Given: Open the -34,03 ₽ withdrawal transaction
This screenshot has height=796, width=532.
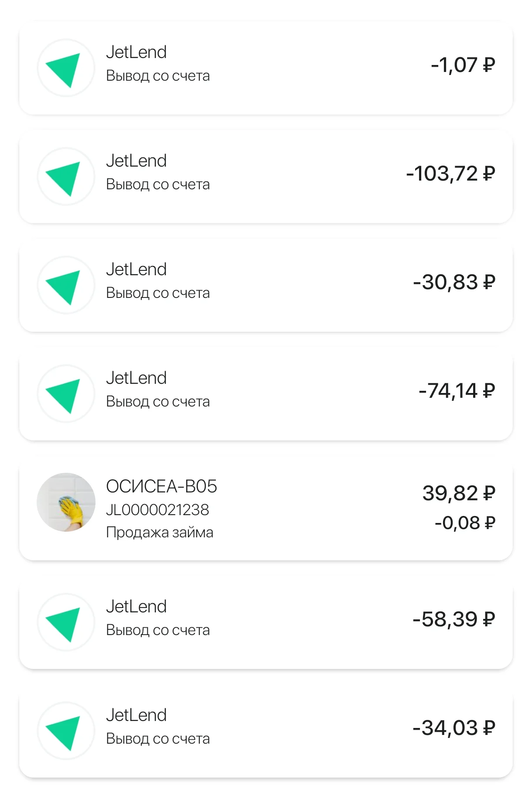Looking at the screenshot, I should pyautogui.click(x=266, y=731).
